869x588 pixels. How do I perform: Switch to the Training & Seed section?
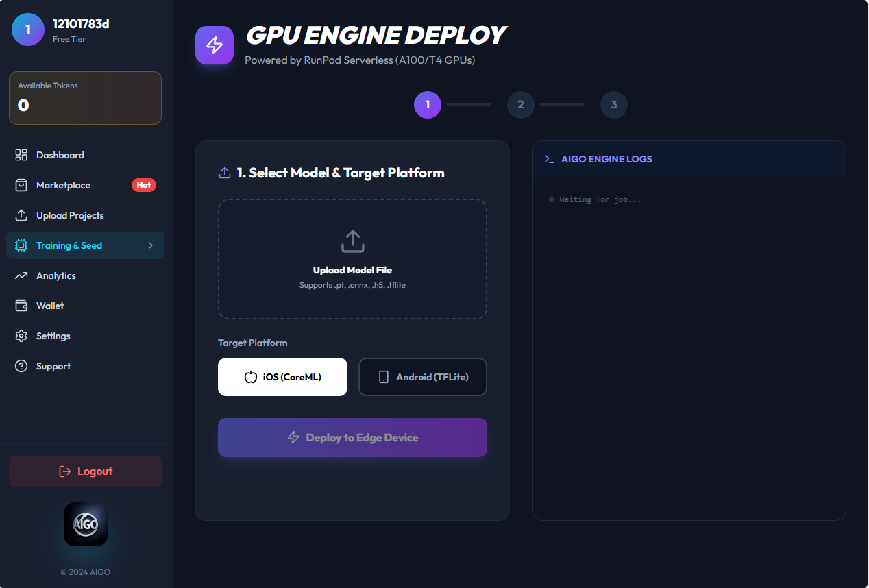(69, 245)
